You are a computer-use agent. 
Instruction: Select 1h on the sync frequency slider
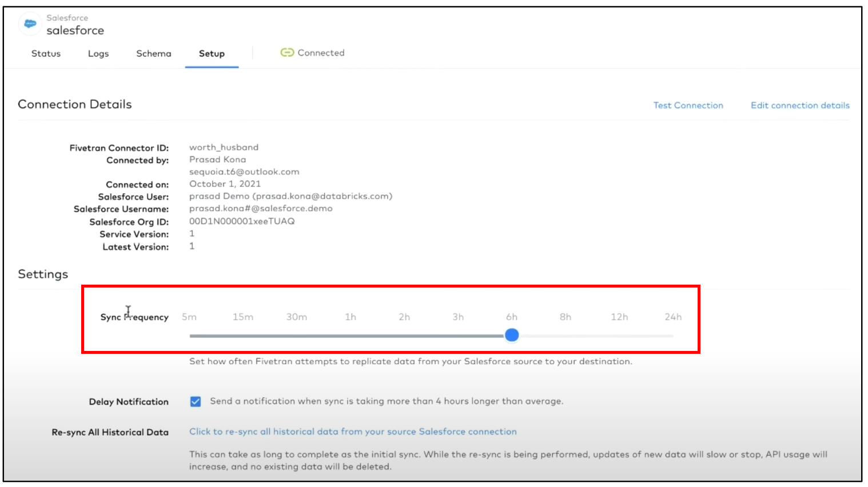click(x=351, y=317)
